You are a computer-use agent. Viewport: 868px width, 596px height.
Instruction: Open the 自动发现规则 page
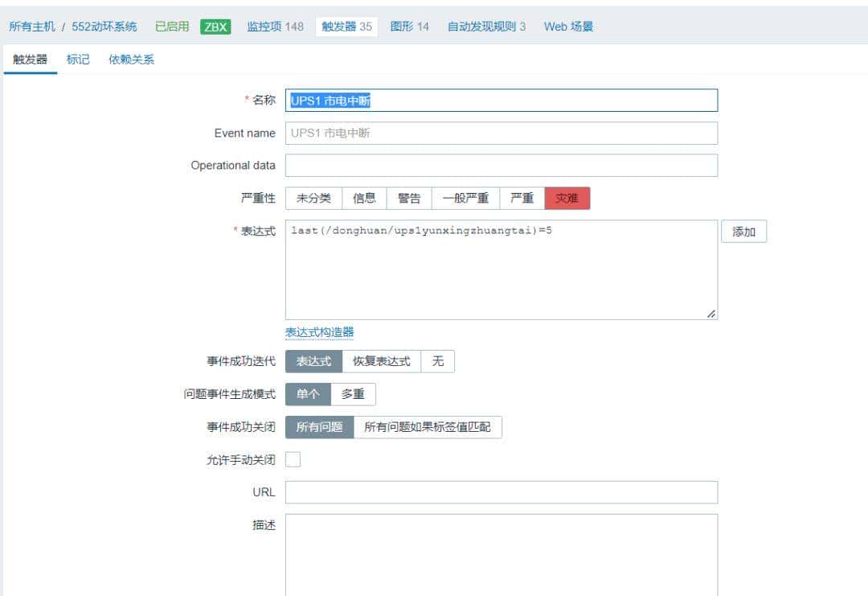(484, 26)
